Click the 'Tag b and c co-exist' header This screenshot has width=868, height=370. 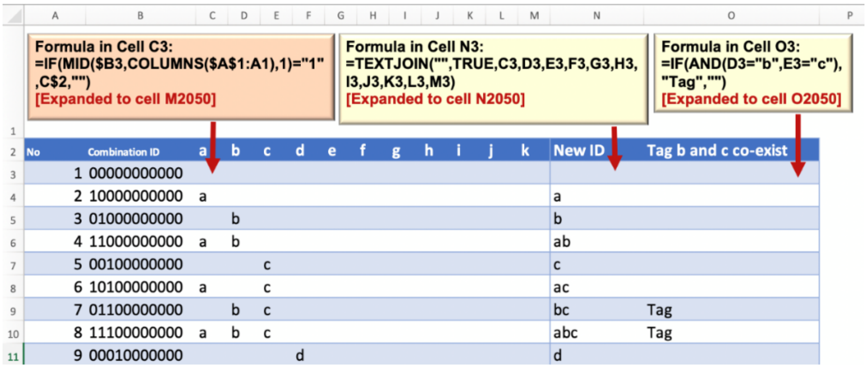click(x=717, y=150)
